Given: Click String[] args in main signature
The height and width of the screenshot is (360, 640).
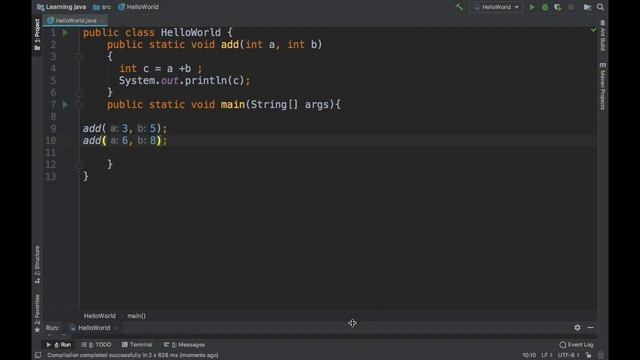Looking at the screenshot, I should click(x=289, y=104).
